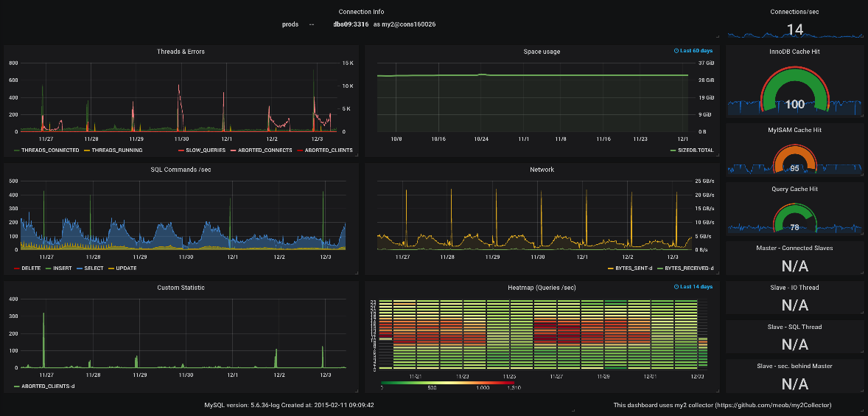Open the Slave - SQL Thread title menu

(794, 327)
